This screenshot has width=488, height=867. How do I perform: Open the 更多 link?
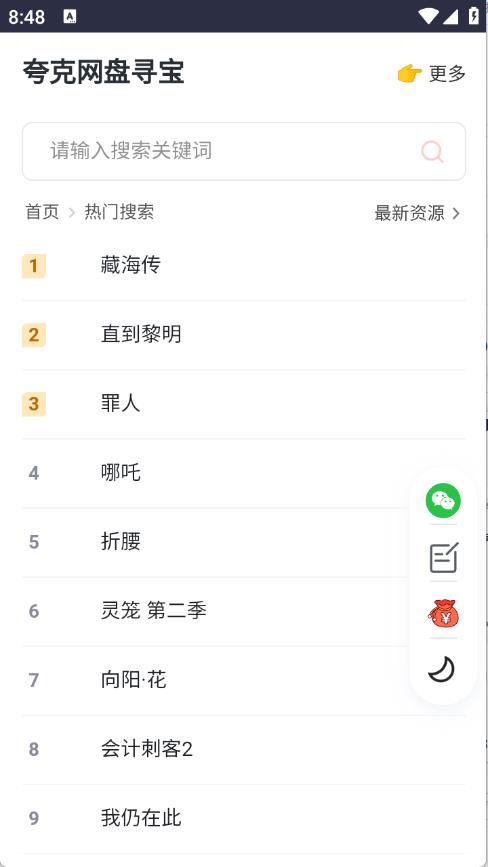click(x=447, y=74)
